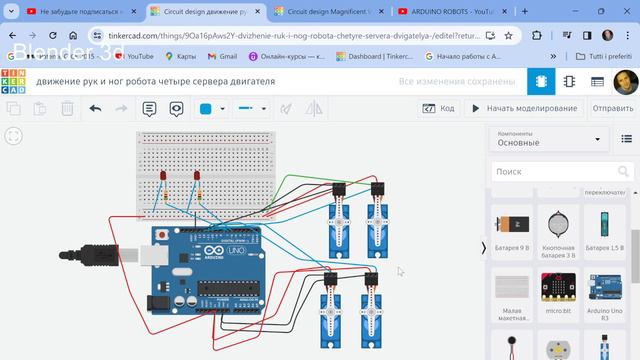Viewport: 640px width, 360px height.
Task: Click the site information icon in address bar
Action: 97,36
